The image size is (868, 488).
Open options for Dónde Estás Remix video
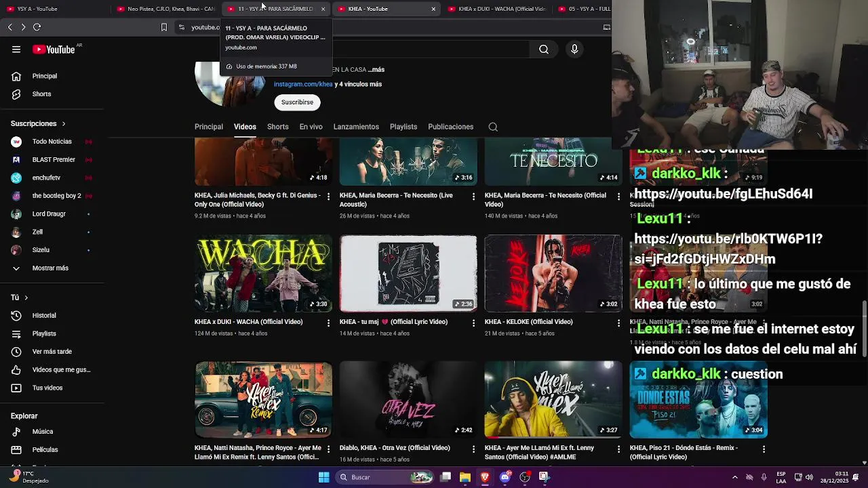click(x=764, y=449)
